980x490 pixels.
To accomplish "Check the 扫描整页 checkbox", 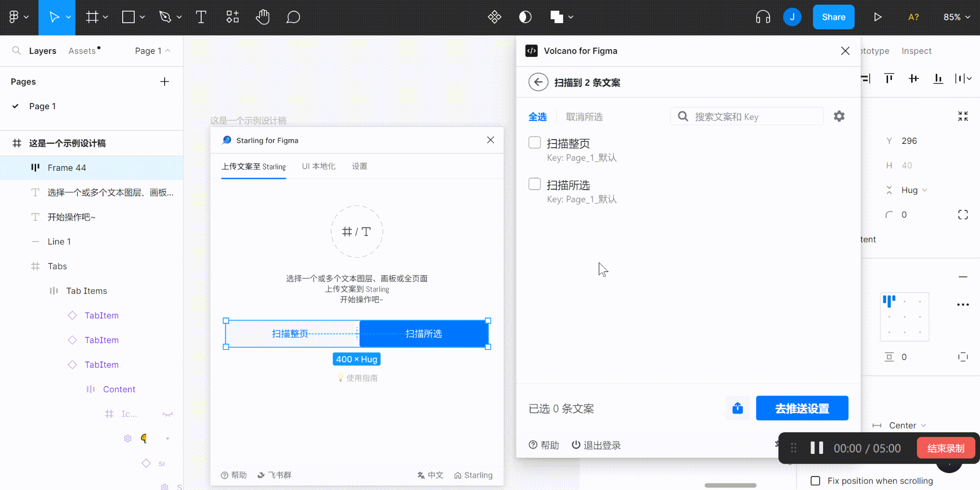I will tap(535, 142).
